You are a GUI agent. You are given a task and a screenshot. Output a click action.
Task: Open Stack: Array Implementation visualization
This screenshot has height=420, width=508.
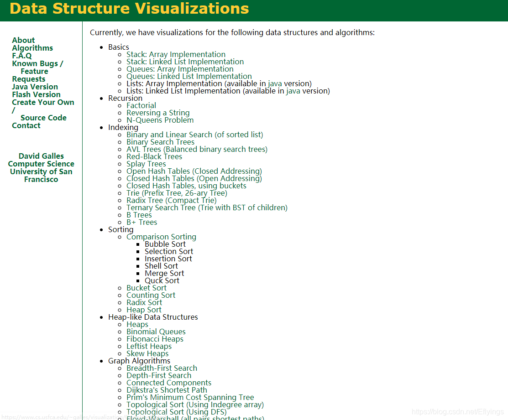point(176,54)
